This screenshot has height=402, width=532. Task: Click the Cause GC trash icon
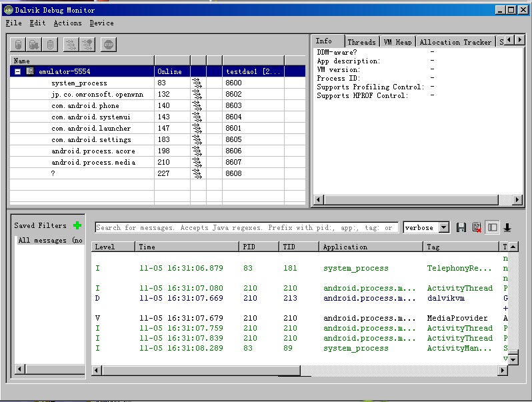pyautogui.click(x=50, y=45)
